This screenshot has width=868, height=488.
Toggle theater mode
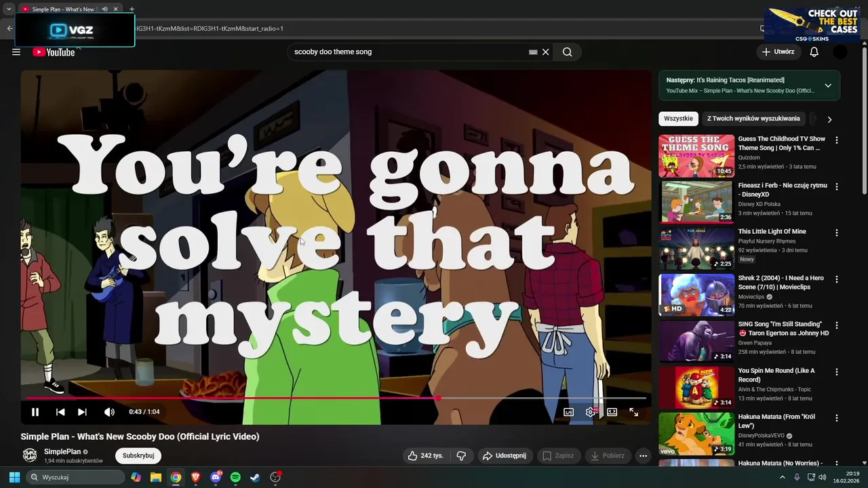pos(612,412)
